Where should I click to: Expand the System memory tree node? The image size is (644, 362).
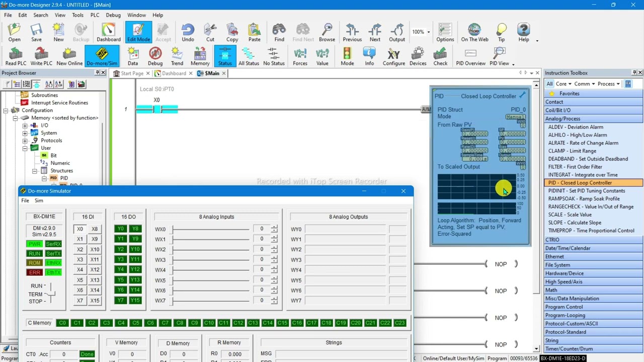25,133
